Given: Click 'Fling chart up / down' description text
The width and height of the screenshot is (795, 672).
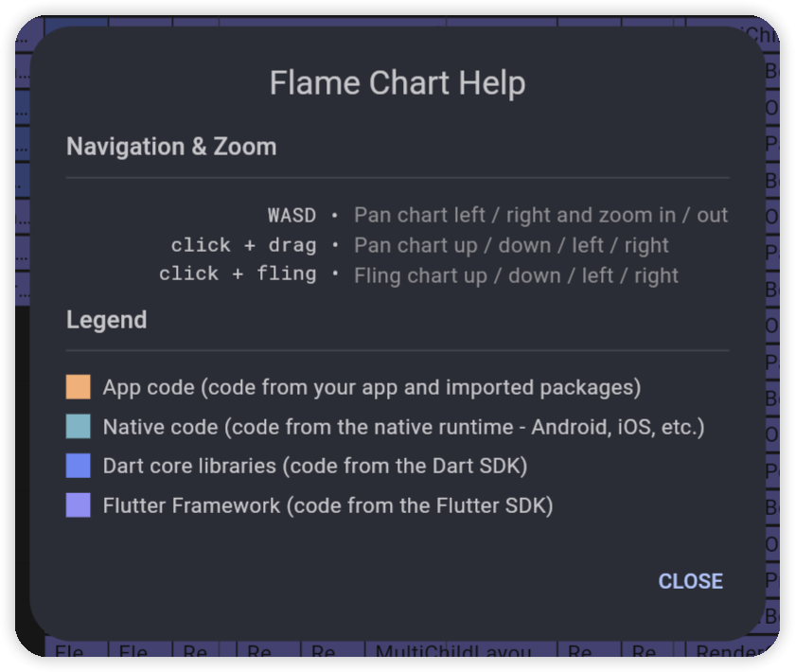Looking at the screenshot, I should tap(516, 275).
